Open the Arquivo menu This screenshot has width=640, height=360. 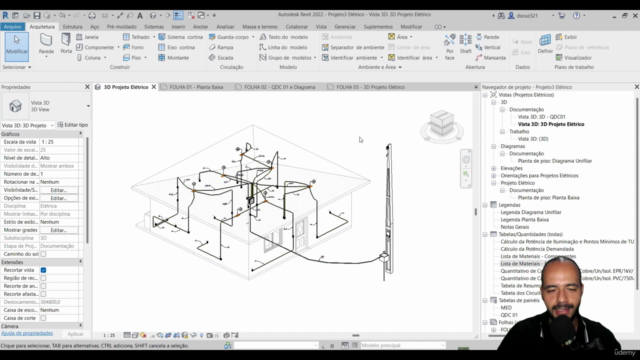(x=13, y=27)
